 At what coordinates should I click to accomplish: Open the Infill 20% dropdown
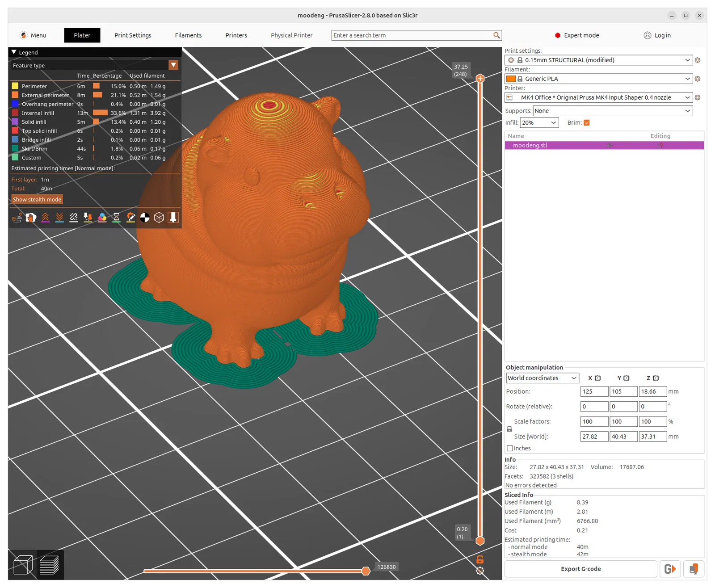[539, 123]
